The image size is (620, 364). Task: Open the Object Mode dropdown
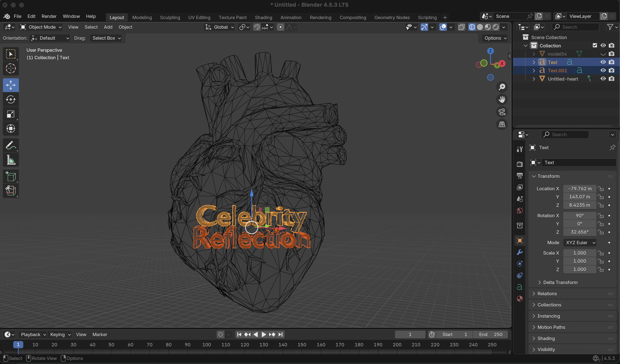click(x=41, y=27)
